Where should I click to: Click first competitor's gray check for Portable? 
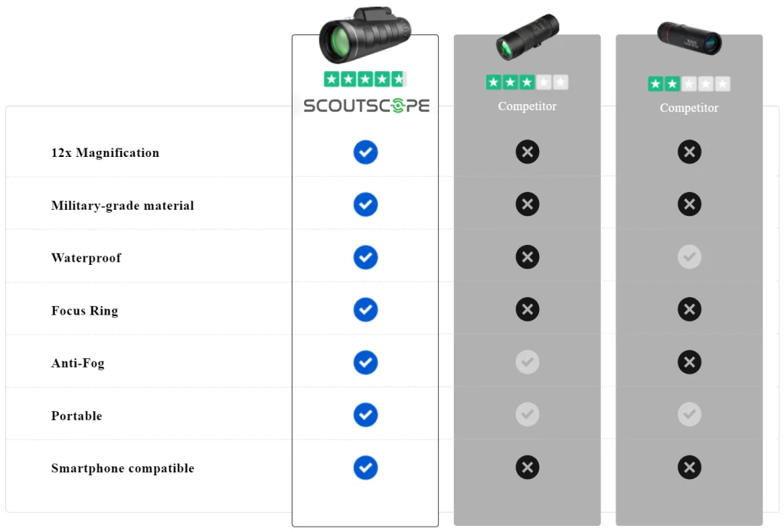pos(528,414)
